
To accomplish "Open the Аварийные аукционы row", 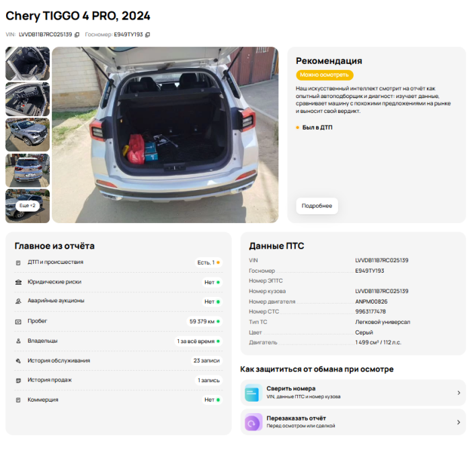I will [x=118, y=302].
